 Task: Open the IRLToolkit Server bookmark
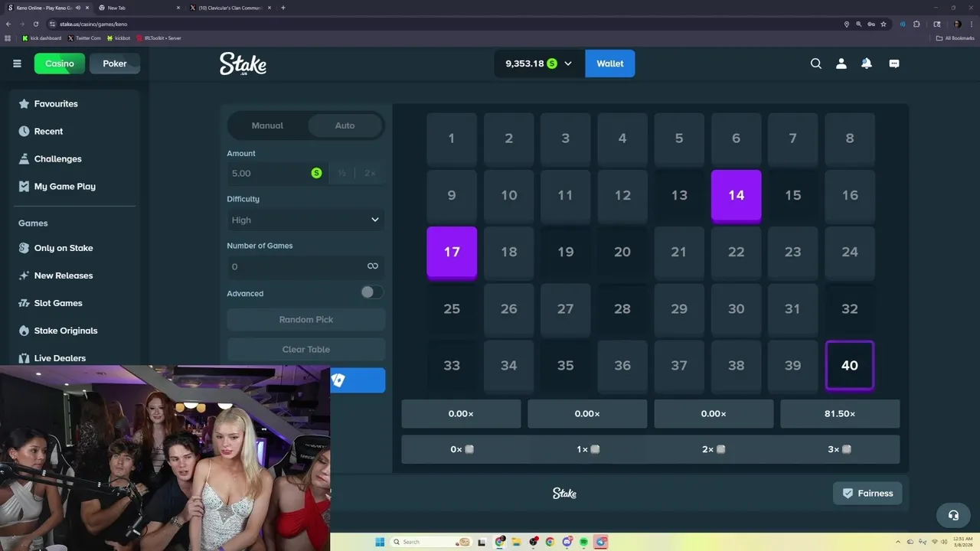tap(158, 37)
